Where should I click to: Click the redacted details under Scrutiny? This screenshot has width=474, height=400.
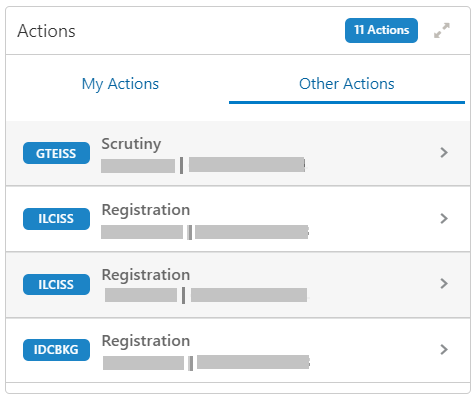[203, 165]
